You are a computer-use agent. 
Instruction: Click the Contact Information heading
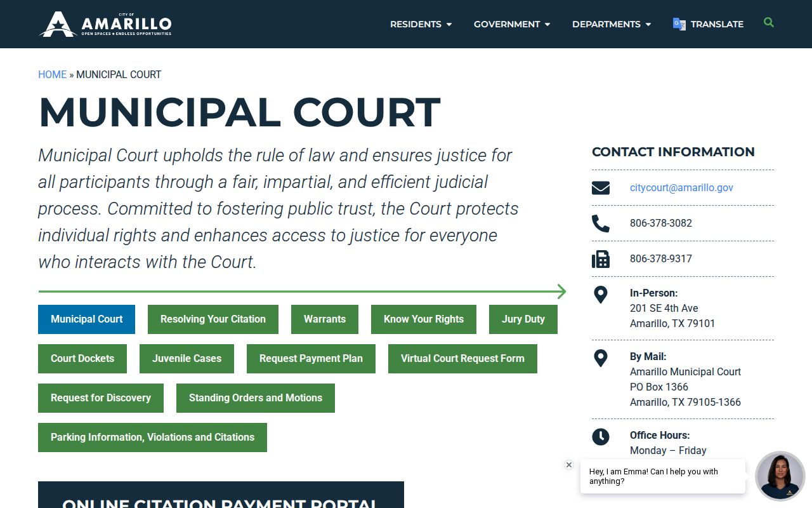[673, 152]
